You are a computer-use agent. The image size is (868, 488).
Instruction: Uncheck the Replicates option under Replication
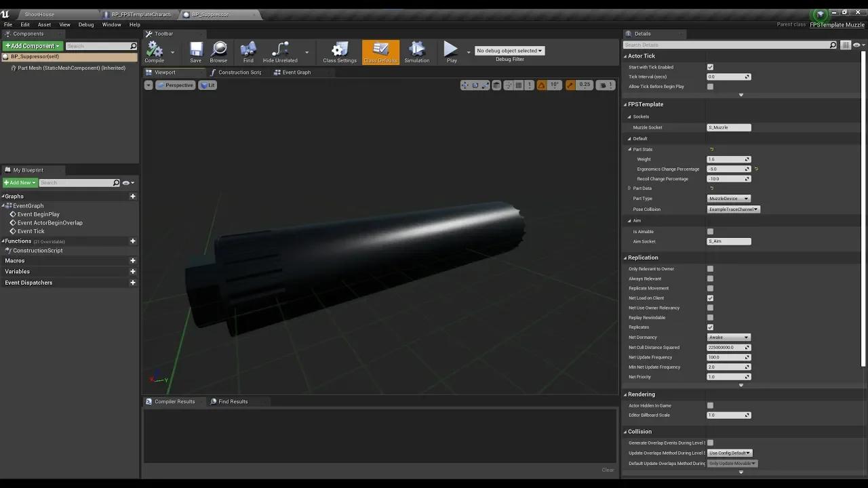(x=711, y=327)
